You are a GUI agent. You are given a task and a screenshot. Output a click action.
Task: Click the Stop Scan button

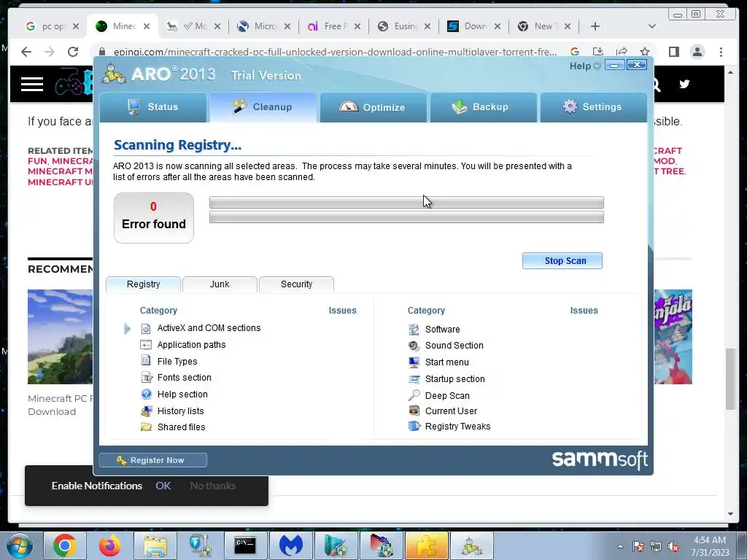point(562,260)
